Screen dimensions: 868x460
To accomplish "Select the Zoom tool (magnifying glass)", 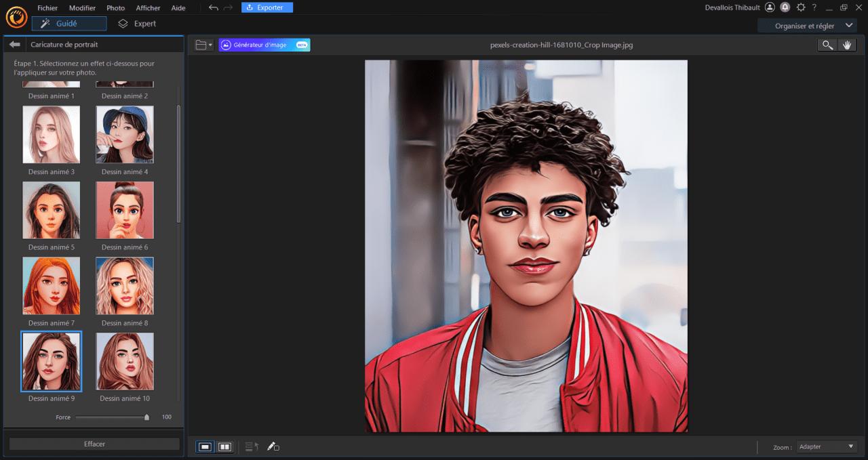I will 827,45.
